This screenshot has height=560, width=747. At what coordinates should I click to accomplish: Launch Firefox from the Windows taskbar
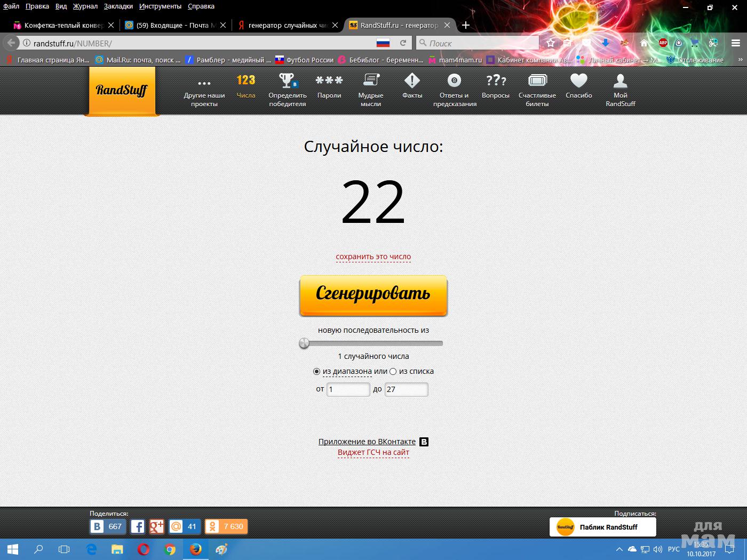coord(196,549)
